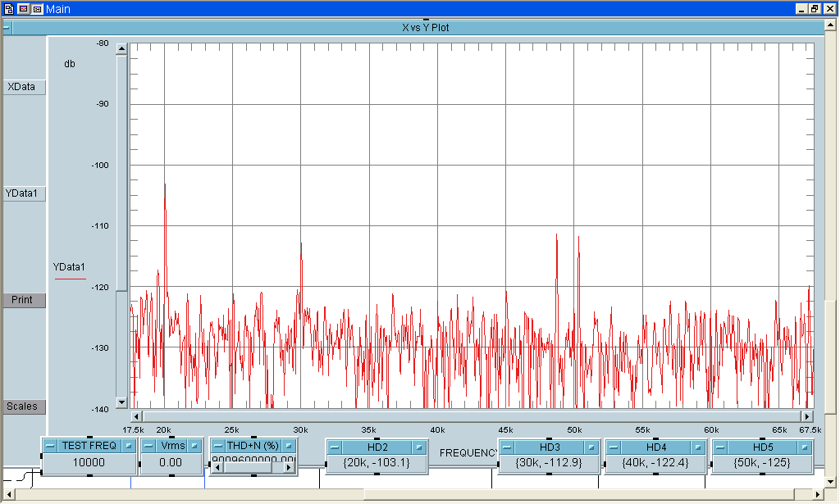Screen dimensions: 840x504
Task: Click plot horizontal scrollbar left arrow
Action: 136,416
